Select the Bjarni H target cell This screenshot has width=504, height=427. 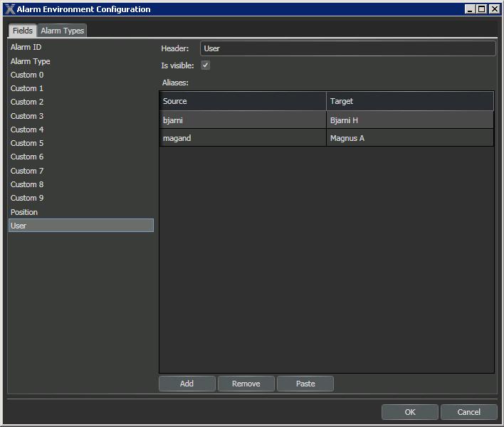click(410, 120)
